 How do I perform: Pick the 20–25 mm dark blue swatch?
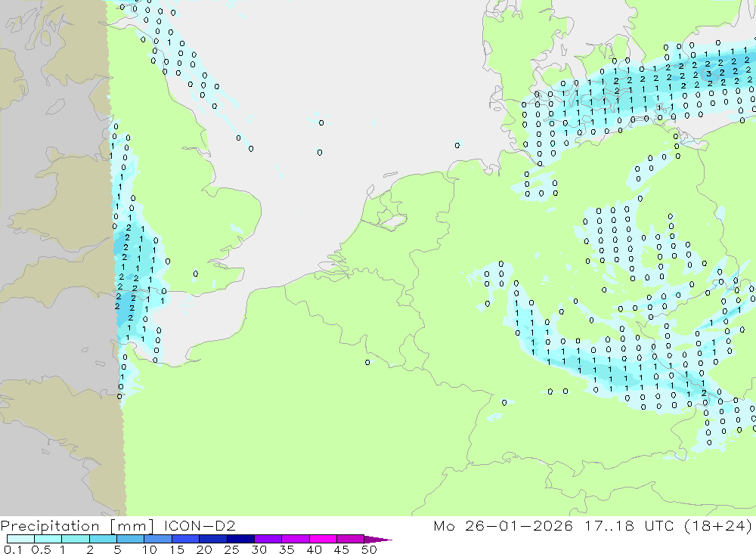point(212,539)
